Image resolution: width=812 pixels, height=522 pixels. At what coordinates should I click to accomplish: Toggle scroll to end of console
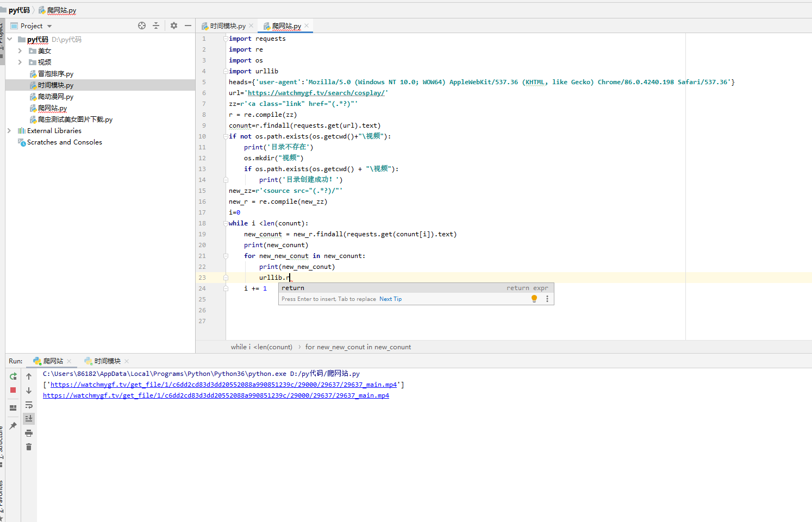(29, 418)
